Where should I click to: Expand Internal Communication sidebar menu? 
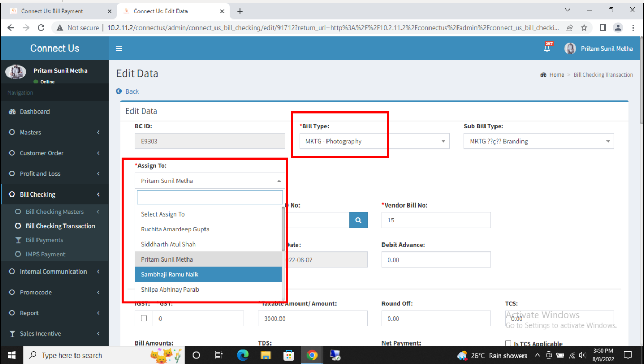(54, 272)
